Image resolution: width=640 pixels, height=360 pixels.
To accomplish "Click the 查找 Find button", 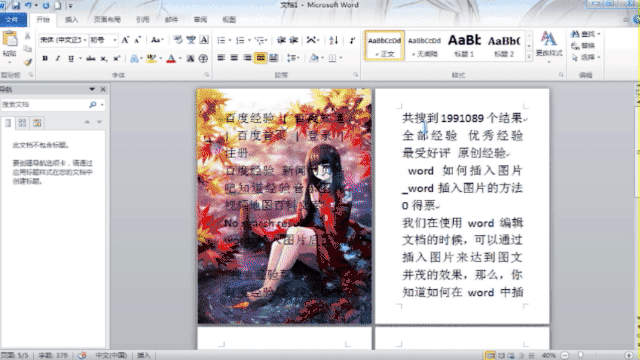I will (x=585, y=34).
